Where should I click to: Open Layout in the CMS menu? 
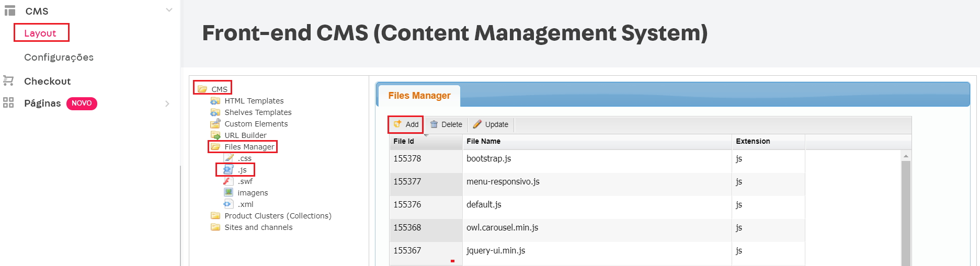pos(40,33)
